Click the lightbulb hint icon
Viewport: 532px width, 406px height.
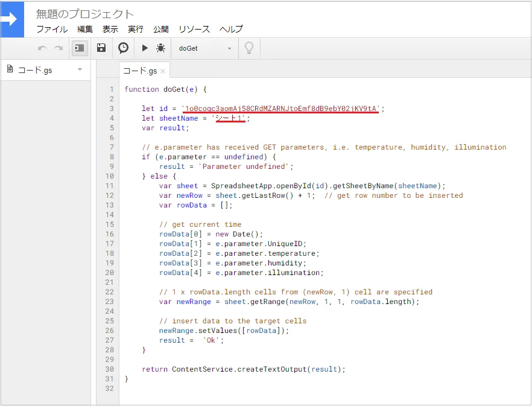(249, 48)
